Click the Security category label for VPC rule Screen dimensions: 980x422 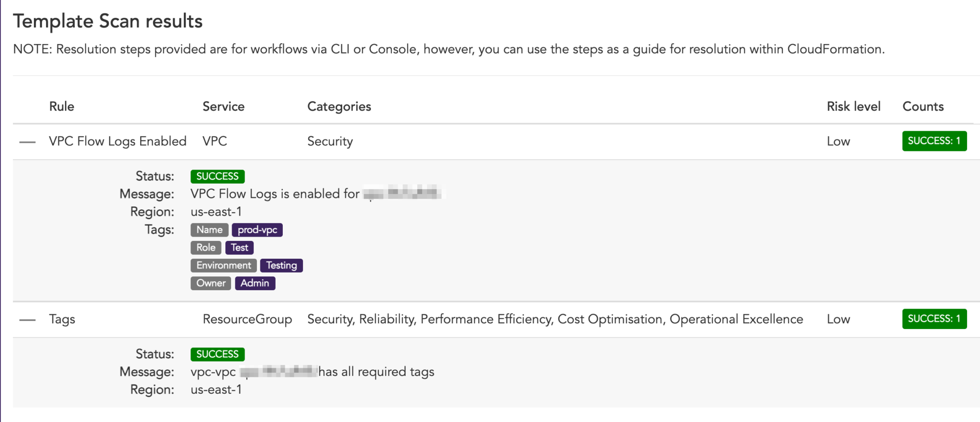pyautogui.click(x=330, y=141)
